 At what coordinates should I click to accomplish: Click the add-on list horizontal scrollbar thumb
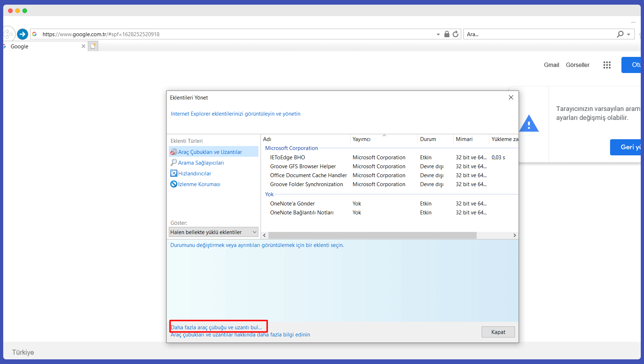coord(373,235)
